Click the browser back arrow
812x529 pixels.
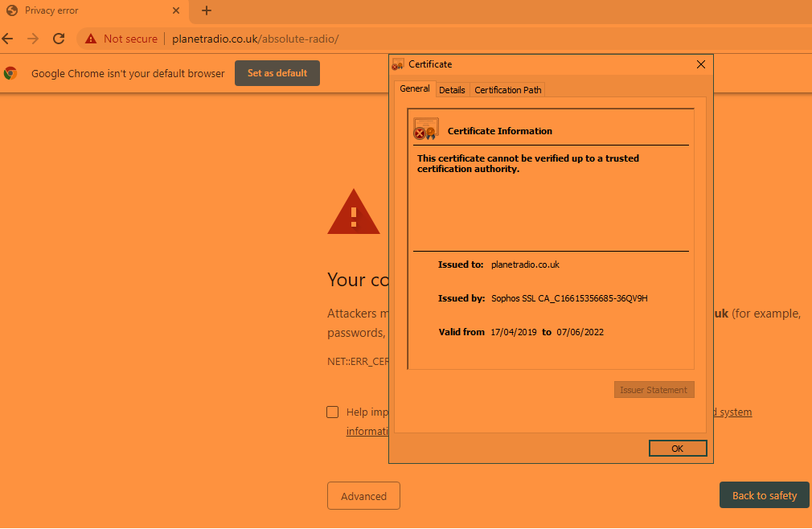tap(8, 39)
